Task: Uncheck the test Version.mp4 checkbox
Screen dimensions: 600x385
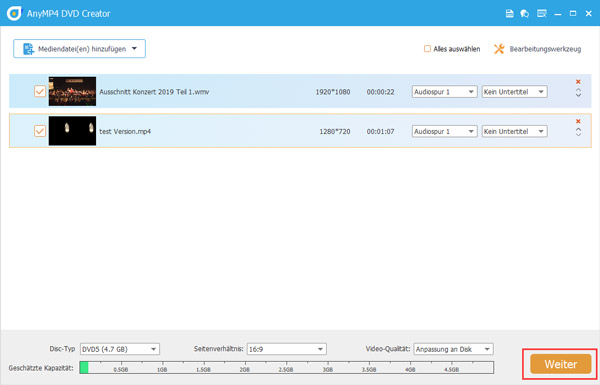Action: coord(40,131)
